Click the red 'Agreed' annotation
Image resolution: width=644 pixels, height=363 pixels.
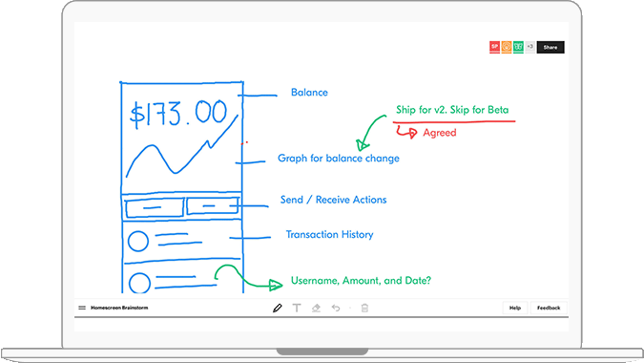click(440, 133)
